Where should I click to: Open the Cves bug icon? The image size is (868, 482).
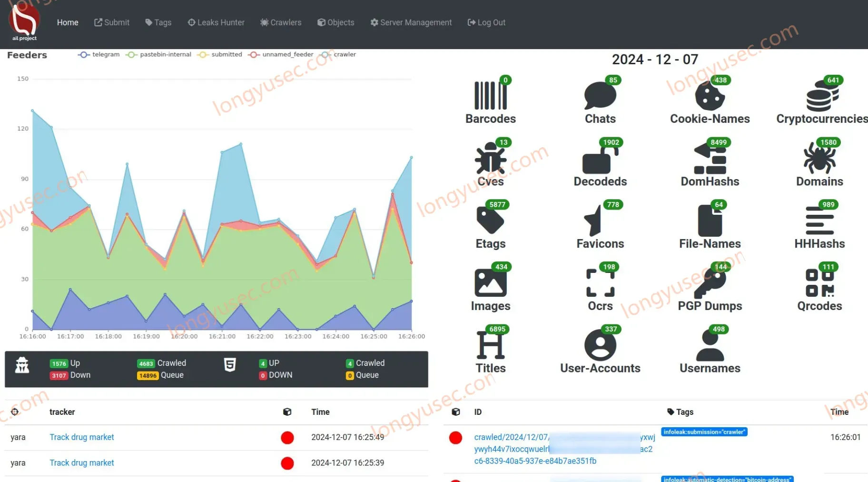[490, 159]
